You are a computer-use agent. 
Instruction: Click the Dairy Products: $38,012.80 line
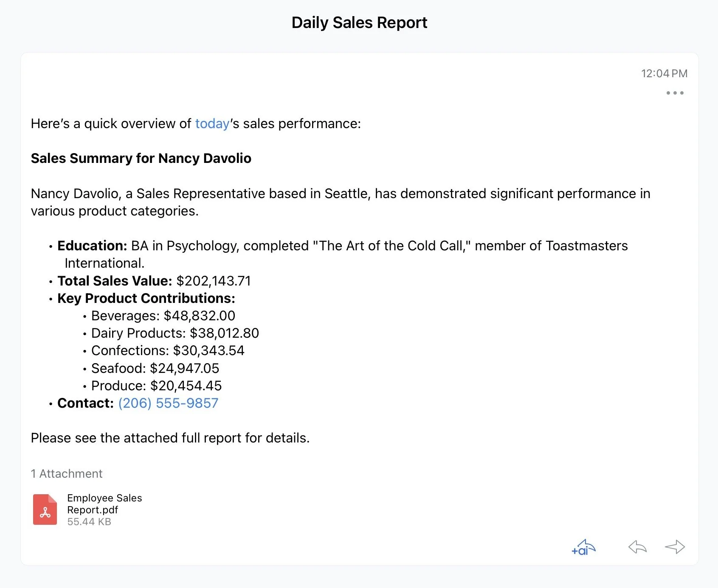(175, 333)
